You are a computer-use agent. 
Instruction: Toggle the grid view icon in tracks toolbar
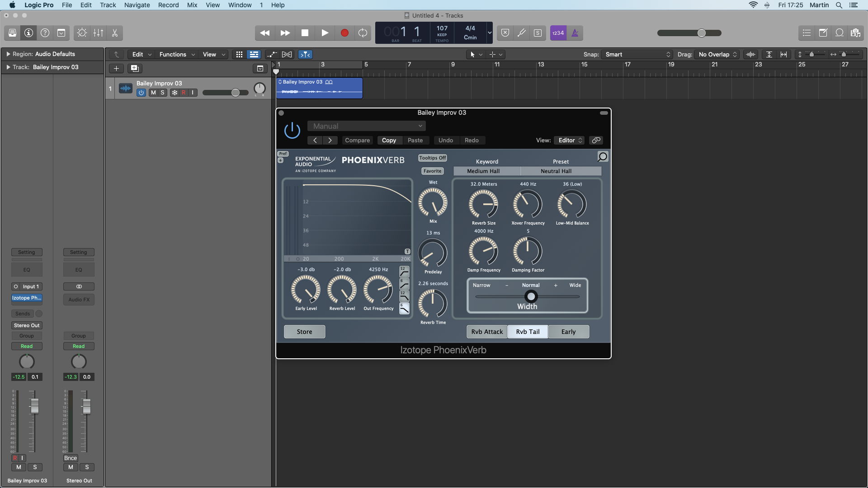240,54
